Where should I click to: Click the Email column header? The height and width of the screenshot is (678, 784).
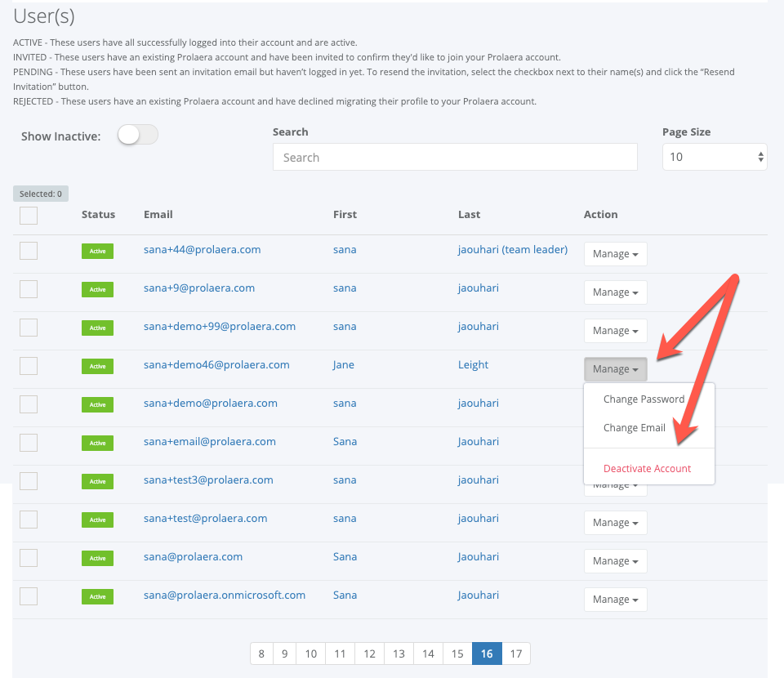tap(158, 215)
